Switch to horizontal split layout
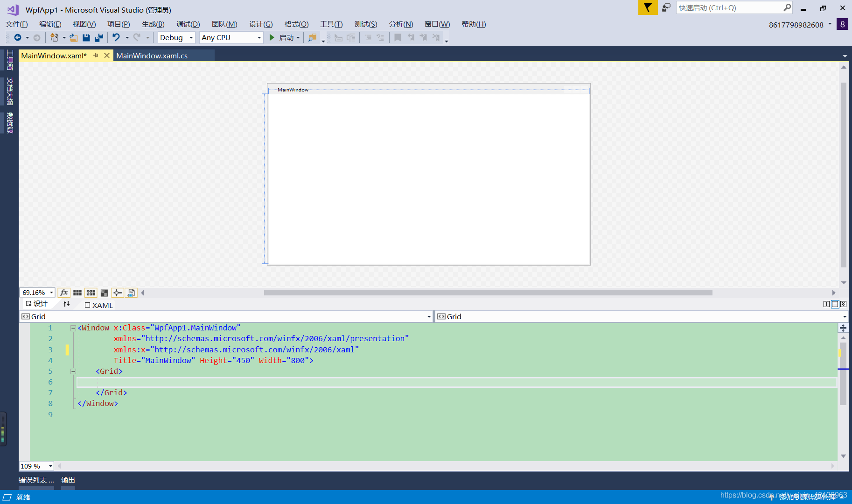Image resolution: width=852 pixels, height=504 pixels. [835, 304]
